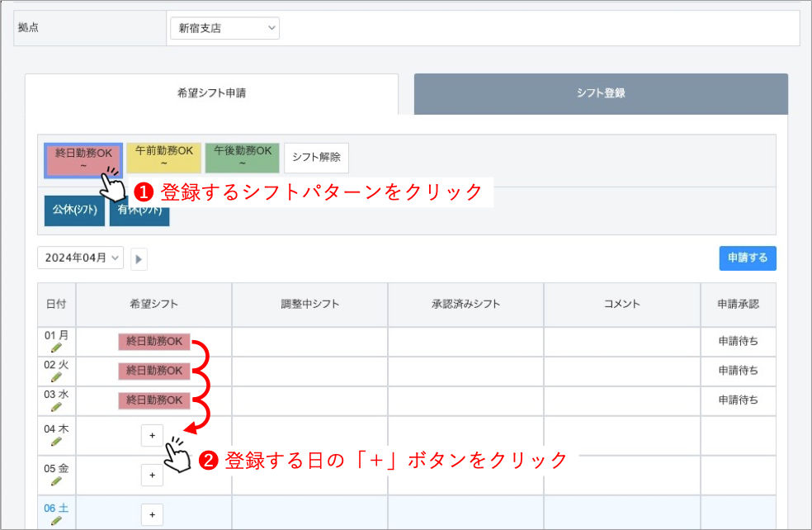Select the 公休(シフト) pattern button
The width and height of the screenshot is (812, 530).
[74, 211]
